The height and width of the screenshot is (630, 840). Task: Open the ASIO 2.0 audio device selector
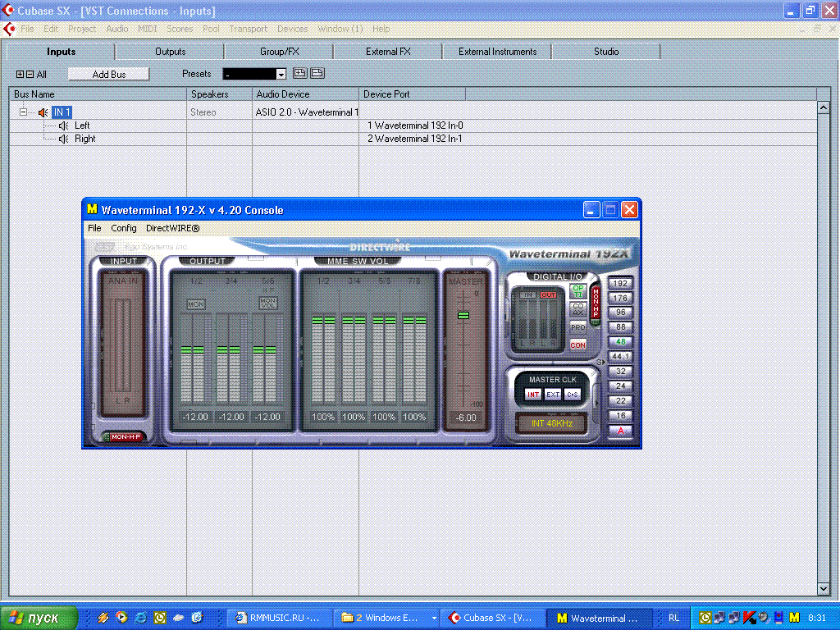point(306,112)
